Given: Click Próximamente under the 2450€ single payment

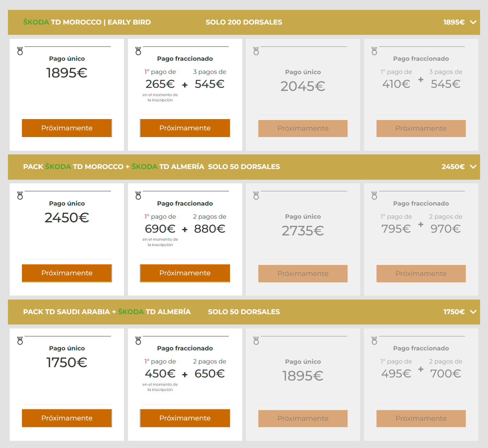Looking at the screenshot, I should point(67,273).
